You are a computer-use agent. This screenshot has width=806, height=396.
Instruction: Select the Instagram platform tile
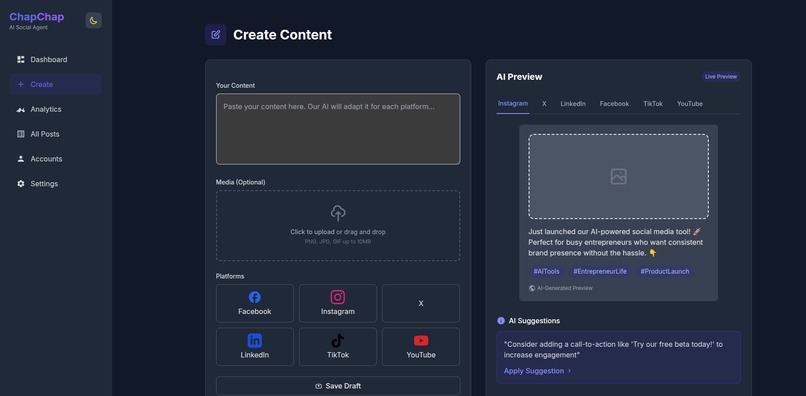338,303
